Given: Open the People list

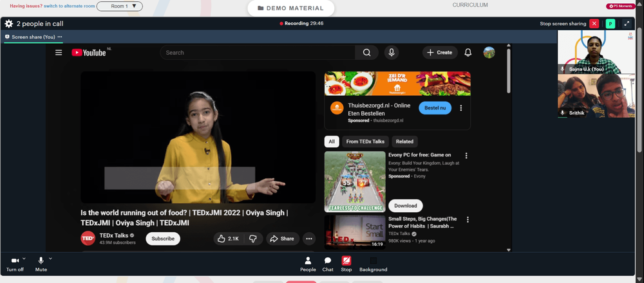Looking at the screenshot, I should [x=308, y=264].
